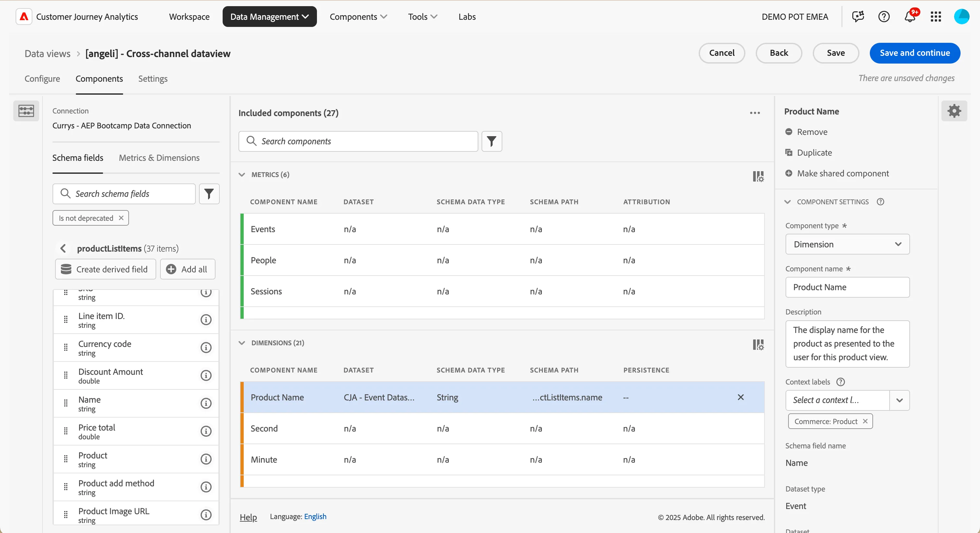Click the Add all button

click(x=188, y=269)
